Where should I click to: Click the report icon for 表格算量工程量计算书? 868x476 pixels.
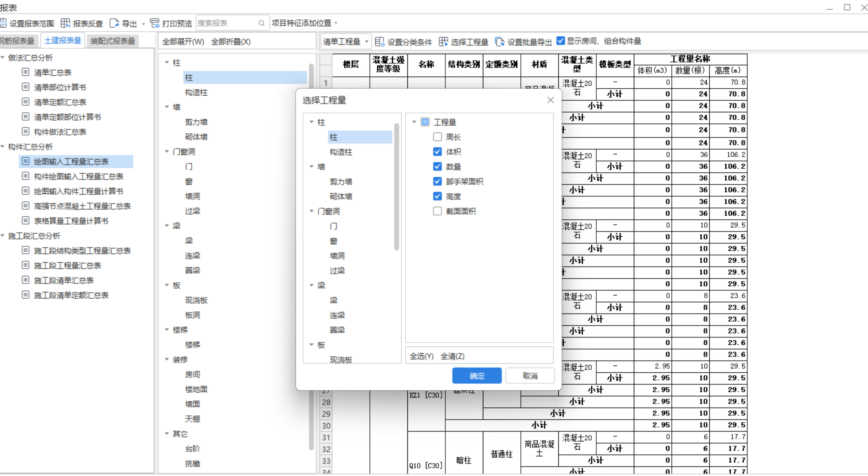click(x=26, y=221)
